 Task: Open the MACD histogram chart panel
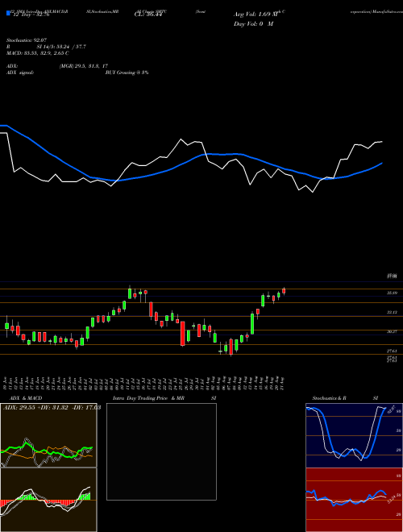tap(48, 500)
